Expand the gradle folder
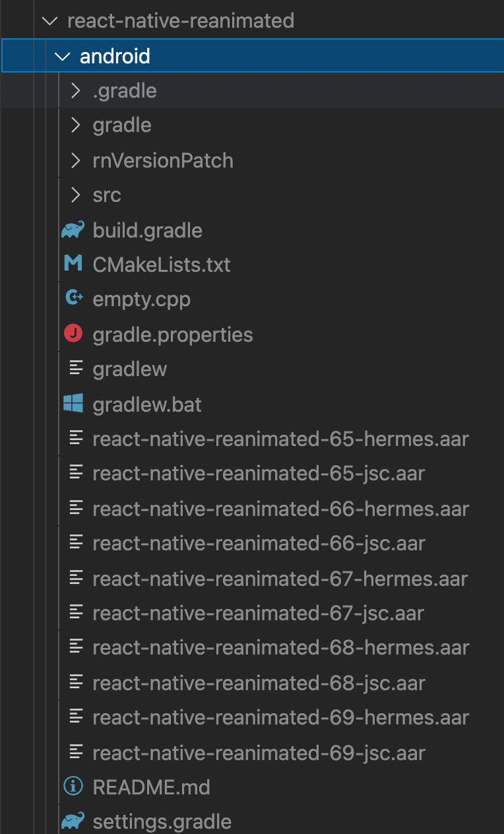 75,125
